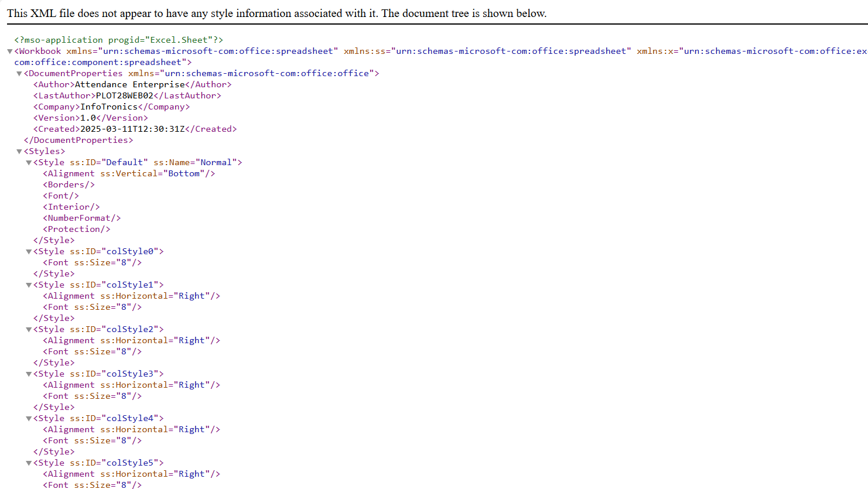Select the mso-application processing instruction line
The width and height of the screenshot is (868, 489).
coord(117,39)
